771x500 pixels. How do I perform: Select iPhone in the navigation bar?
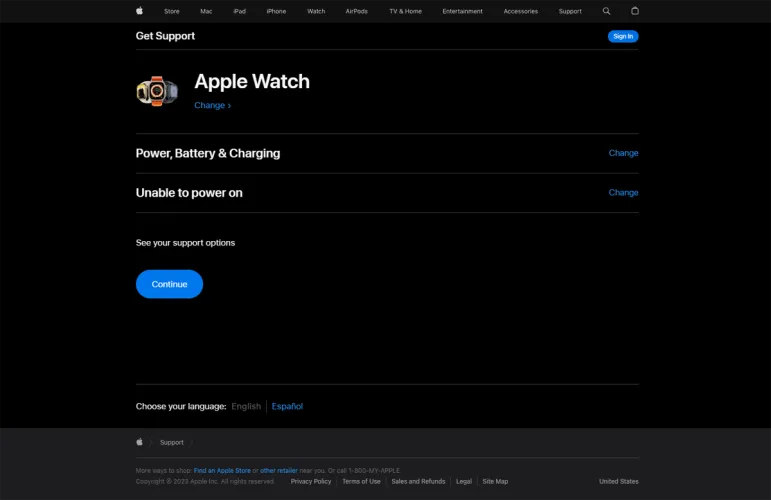pos(276,11)
